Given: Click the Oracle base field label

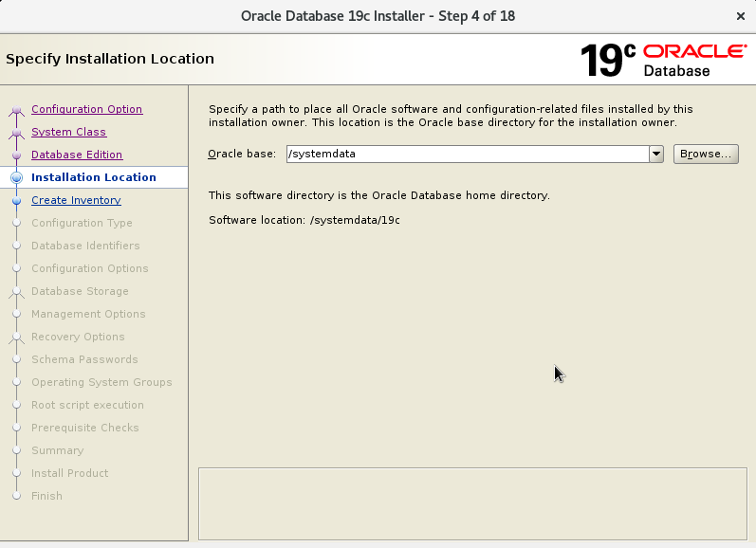Looking at the screenshot, I should tap(242, 154).
